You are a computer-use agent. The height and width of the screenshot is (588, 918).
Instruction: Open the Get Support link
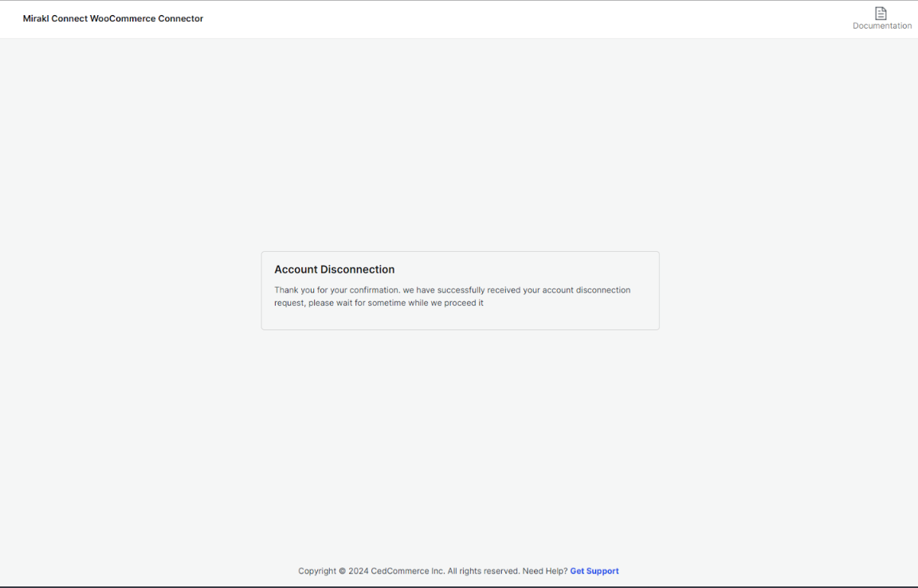[594, 571]
